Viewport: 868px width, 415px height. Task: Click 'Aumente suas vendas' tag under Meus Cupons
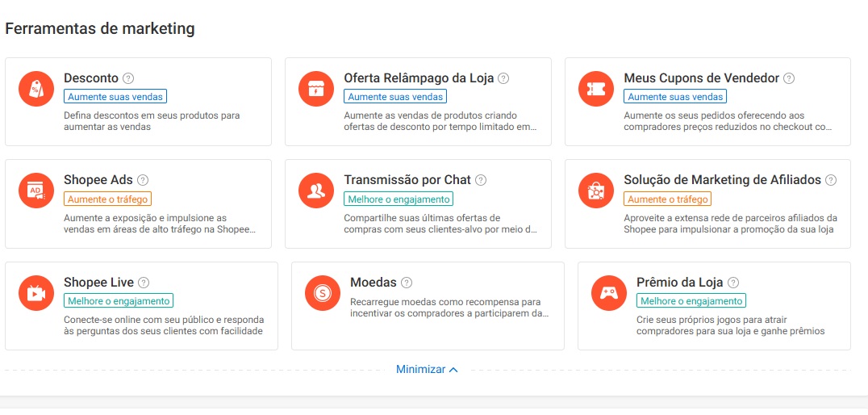tap(675, 96)
